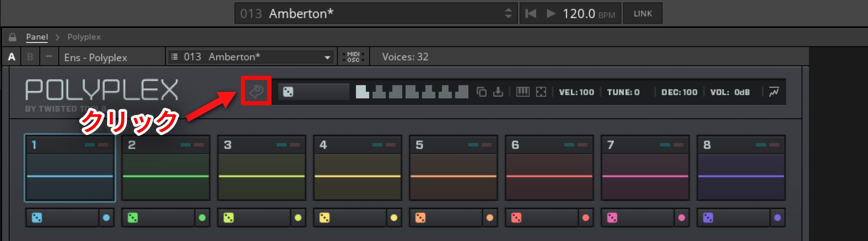Toggle the teal indicator on slot 6
The image size is (868, 241).
569,145
